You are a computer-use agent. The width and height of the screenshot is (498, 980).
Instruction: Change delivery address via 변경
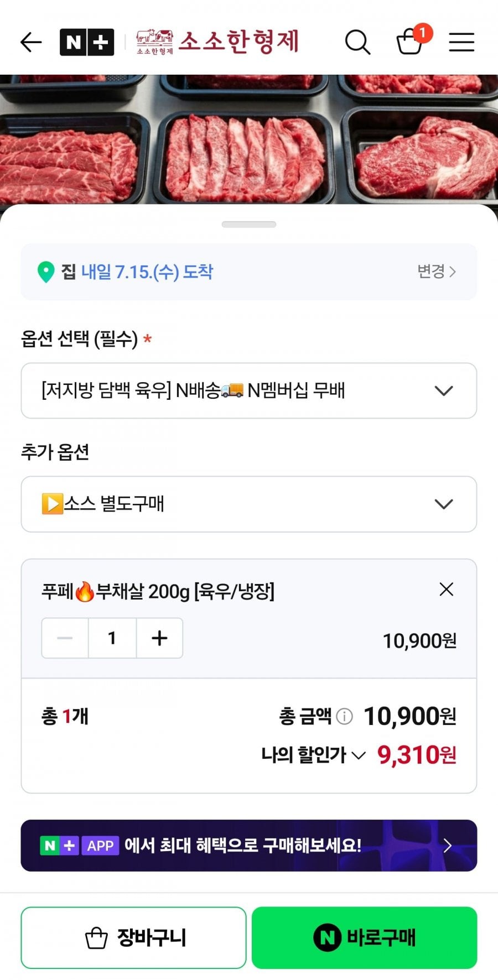pyautogui.click(x=437, y=272)
